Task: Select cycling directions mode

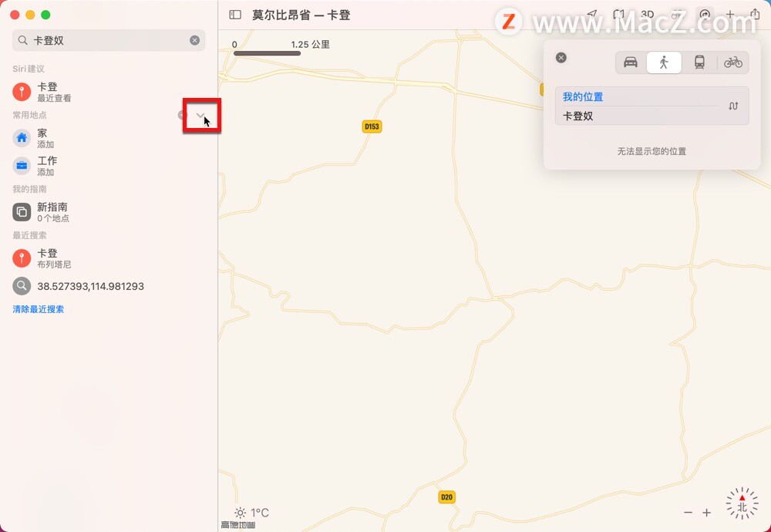Action: 732,62
